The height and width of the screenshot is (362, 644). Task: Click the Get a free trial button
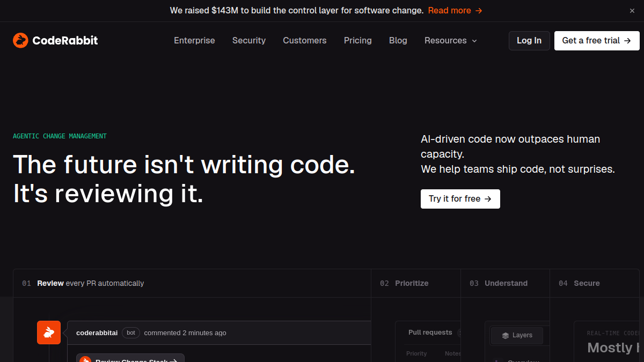click(597, 41)
